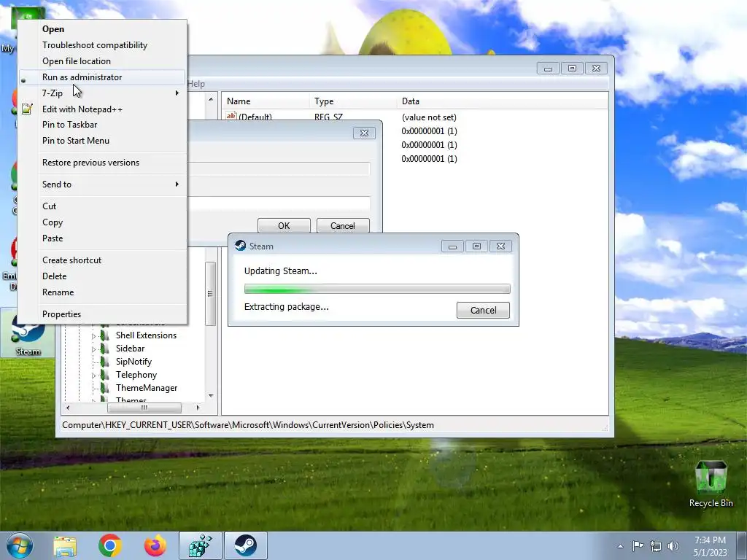Click the Type column header
Image resolution: width=747 pixels, height=560 pixels.
point(353,101)
